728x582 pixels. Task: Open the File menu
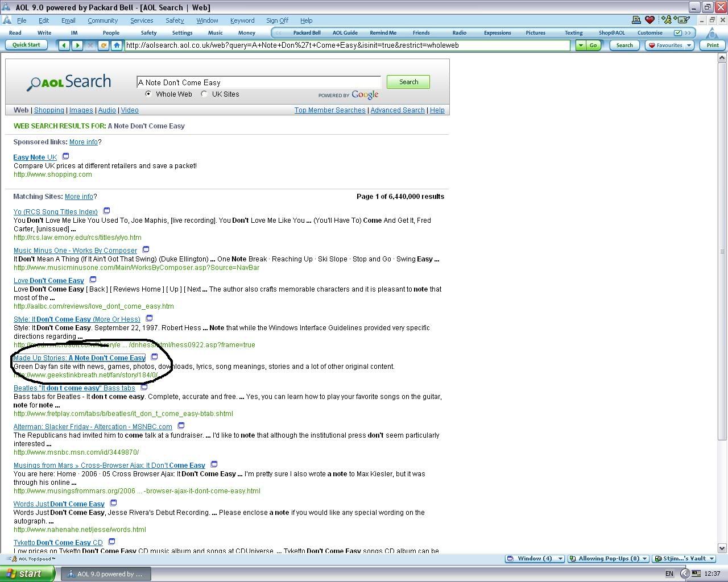[x=22, y=20]
